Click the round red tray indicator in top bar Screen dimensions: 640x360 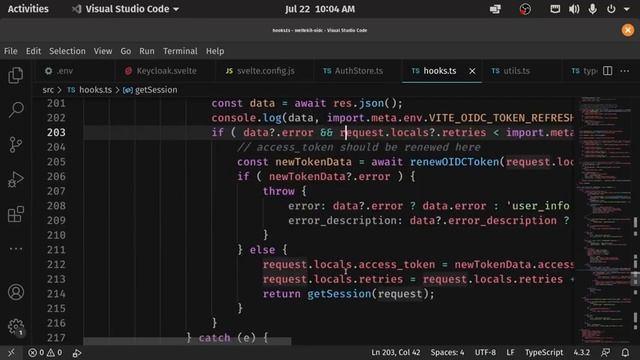[525, 9]
